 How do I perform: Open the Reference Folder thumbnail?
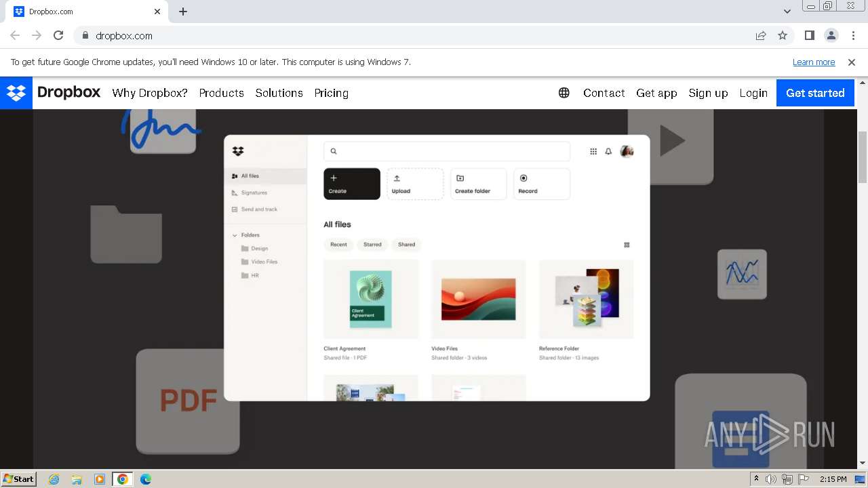tap(587, 300)
